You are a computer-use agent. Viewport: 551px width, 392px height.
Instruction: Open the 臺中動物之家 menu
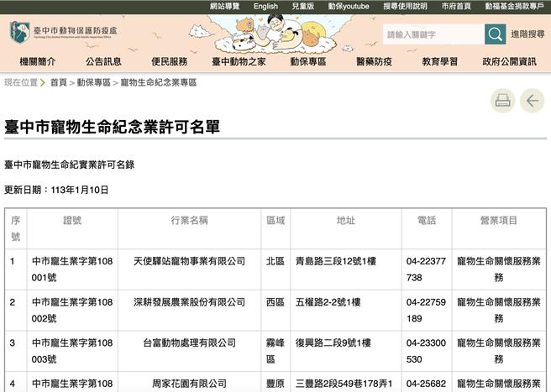pos(239,61)
